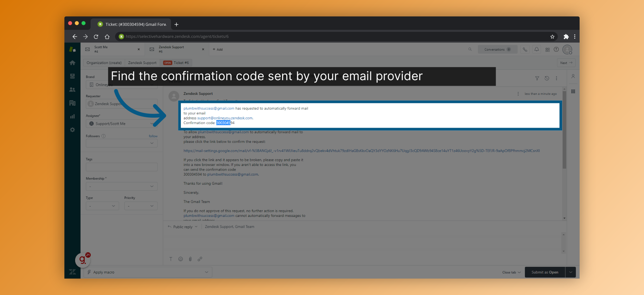This screenshot has height=295, width=644.
Task: Expand the Followers dropdown
Action: 122,143
